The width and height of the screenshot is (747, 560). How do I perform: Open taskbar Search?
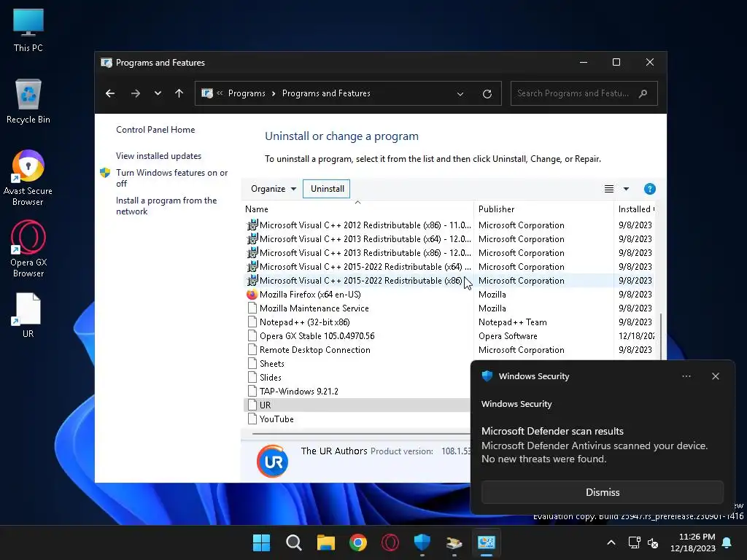tap(293, 542)
